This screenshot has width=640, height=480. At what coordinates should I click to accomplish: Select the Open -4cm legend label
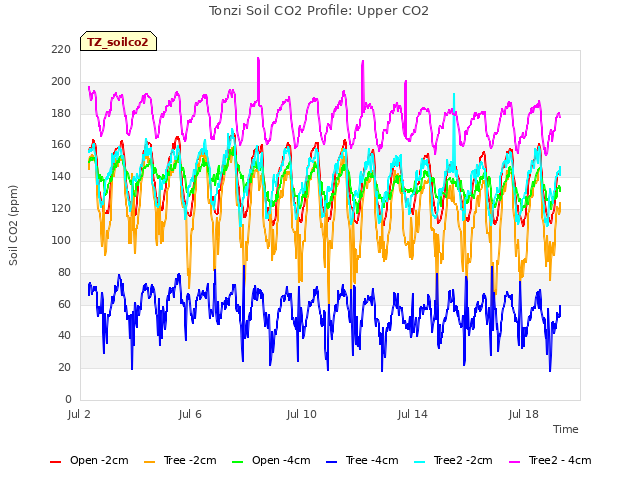point(281,460)
